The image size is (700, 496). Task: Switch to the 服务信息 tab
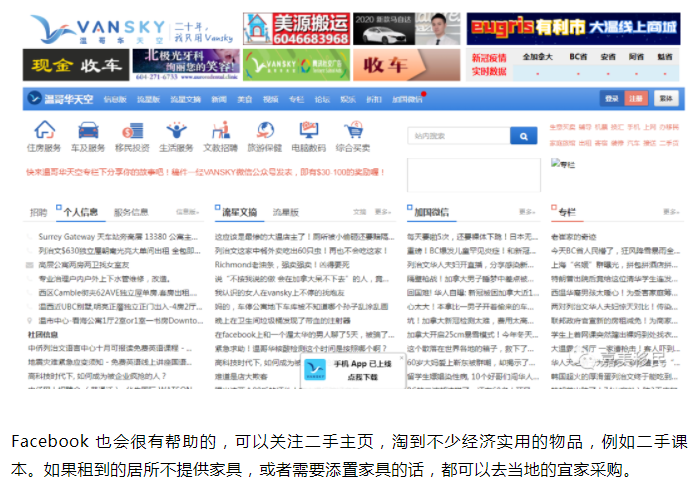coord(130,212)
